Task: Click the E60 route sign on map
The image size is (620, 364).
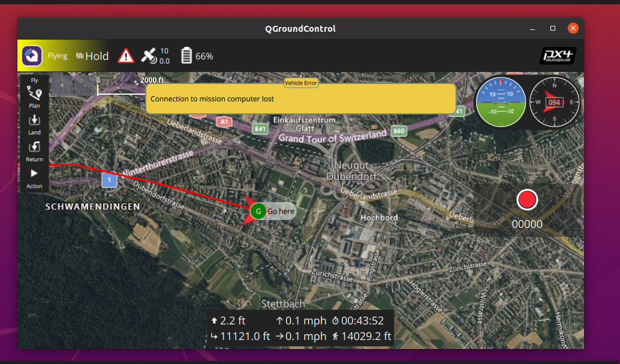Action: [399, 131]
